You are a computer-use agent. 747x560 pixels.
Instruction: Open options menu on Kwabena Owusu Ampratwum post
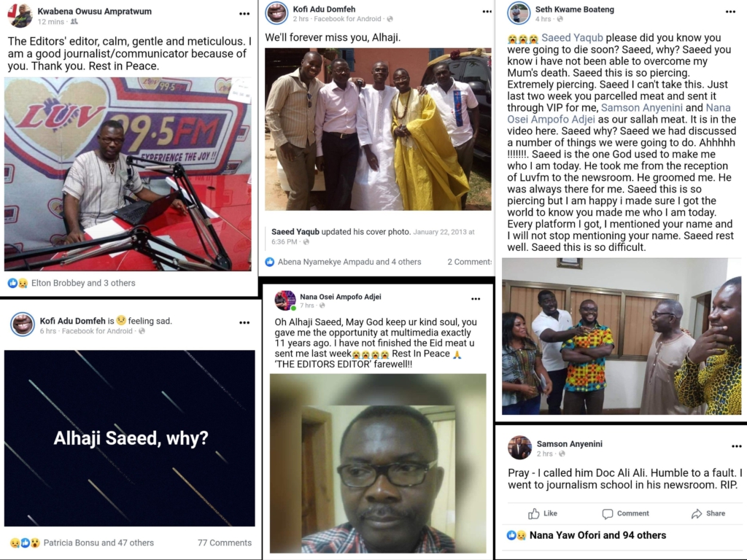(244, 14)
